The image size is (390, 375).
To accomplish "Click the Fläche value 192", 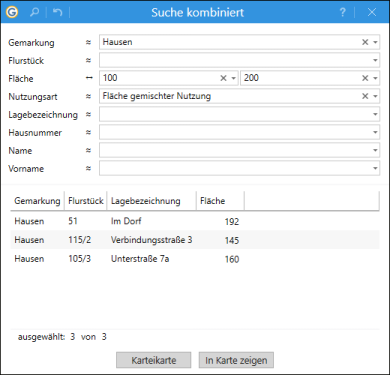I will click(232, 222).
